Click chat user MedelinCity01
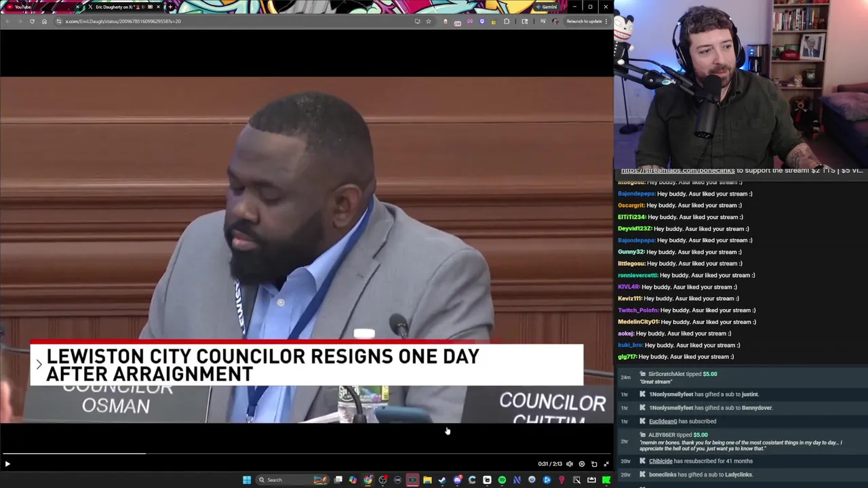This screenshot has height=488, width=868. [x=638, y=322]
